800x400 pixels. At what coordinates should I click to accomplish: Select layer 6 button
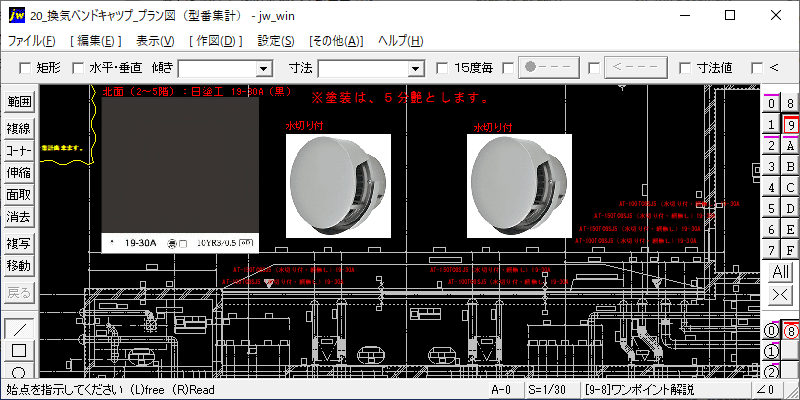(x=771, y=229)
